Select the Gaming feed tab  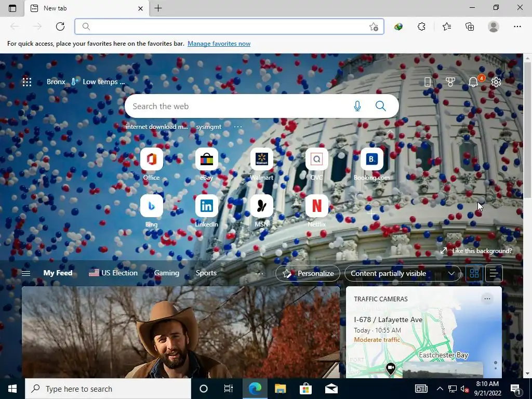167,273
